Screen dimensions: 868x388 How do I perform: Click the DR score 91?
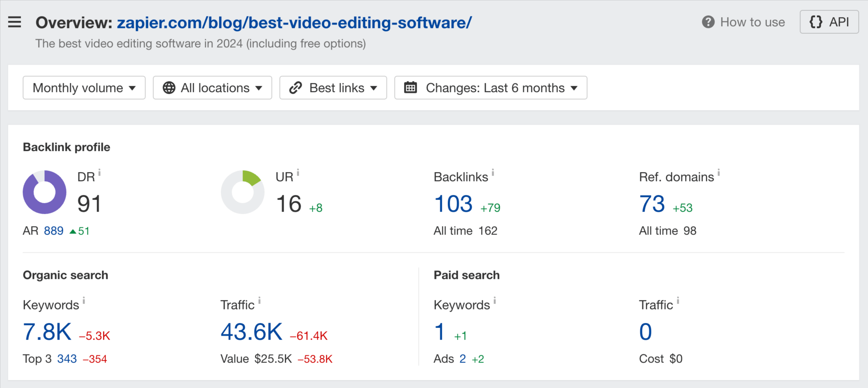[x=89, y=204]
